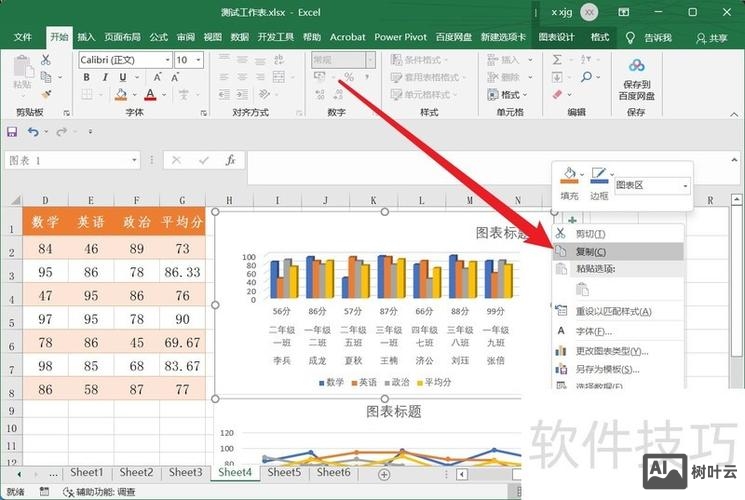Switch to the Formulas ribbon tab
The height and width of the screenshot is (500, 745).
click(159, 37)
